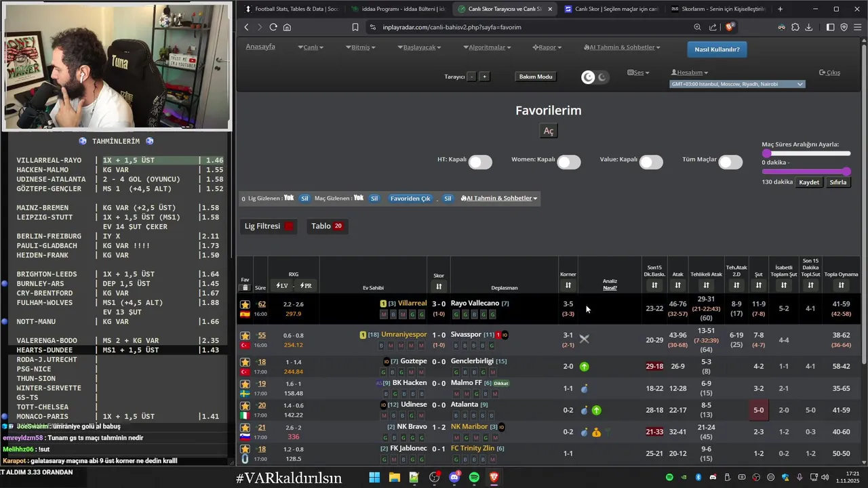The height and width of the screenshot is (488, 868).
Task: Open the Hesabım account dropdown
Action: point(690,73)
